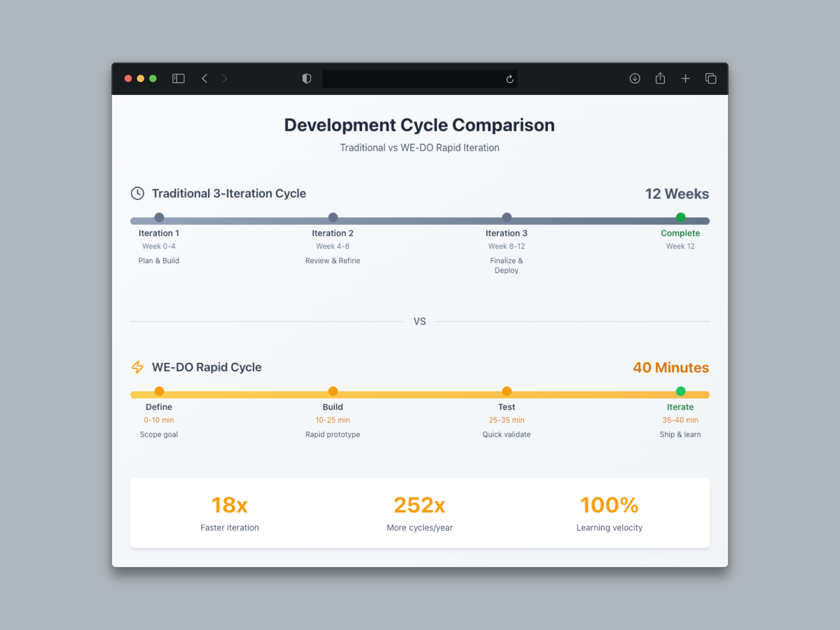
Task: Show downloads via the download icon
Action: click(635, 78)
